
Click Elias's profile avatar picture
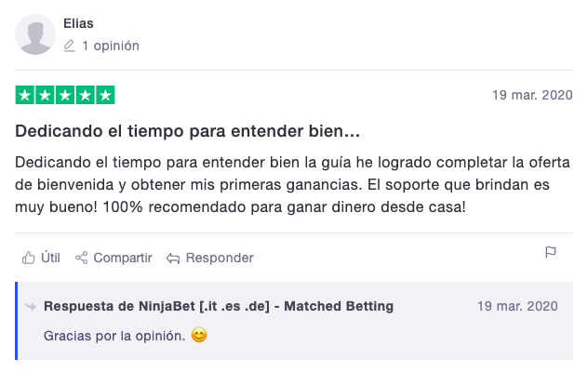point(35,34)
